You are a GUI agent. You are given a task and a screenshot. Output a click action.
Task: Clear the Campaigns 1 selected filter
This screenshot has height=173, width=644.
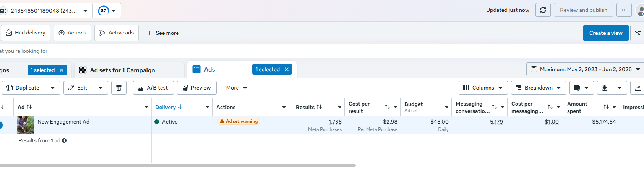pos(62,70)
